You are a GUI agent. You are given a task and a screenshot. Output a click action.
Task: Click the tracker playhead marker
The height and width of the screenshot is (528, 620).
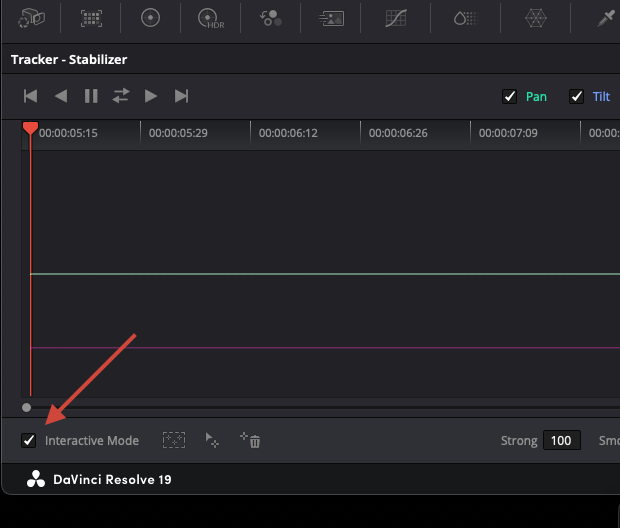coord(30,129)
